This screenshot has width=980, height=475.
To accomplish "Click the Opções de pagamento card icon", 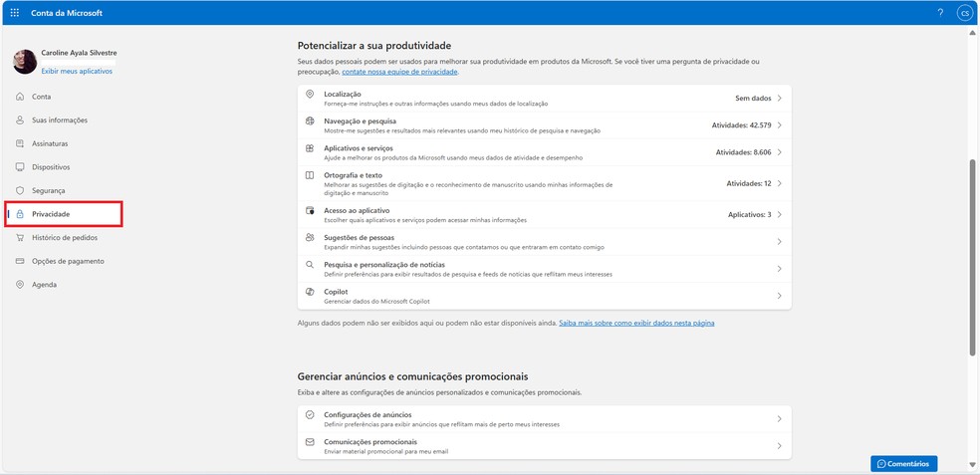I will (x=19, y=261).
